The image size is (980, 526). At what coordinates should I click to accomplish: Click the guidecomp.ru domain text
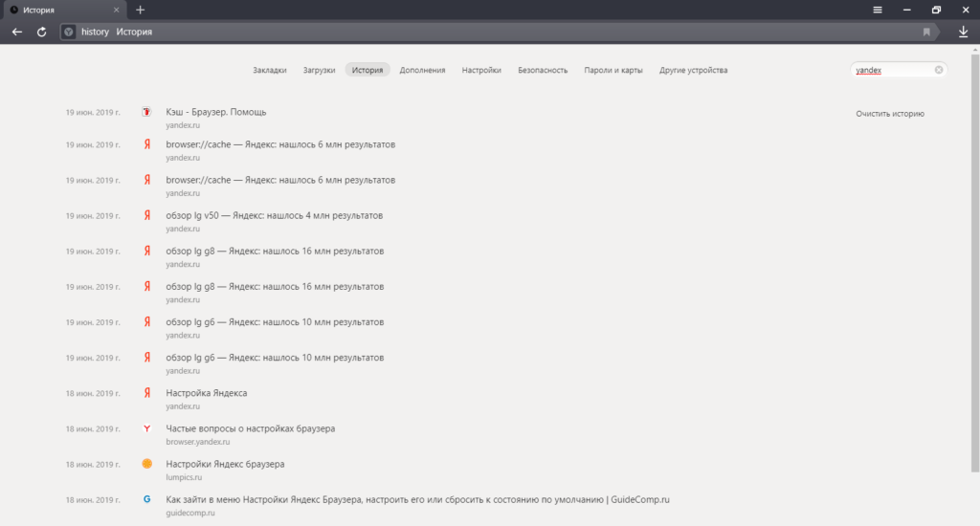(190, 513)
